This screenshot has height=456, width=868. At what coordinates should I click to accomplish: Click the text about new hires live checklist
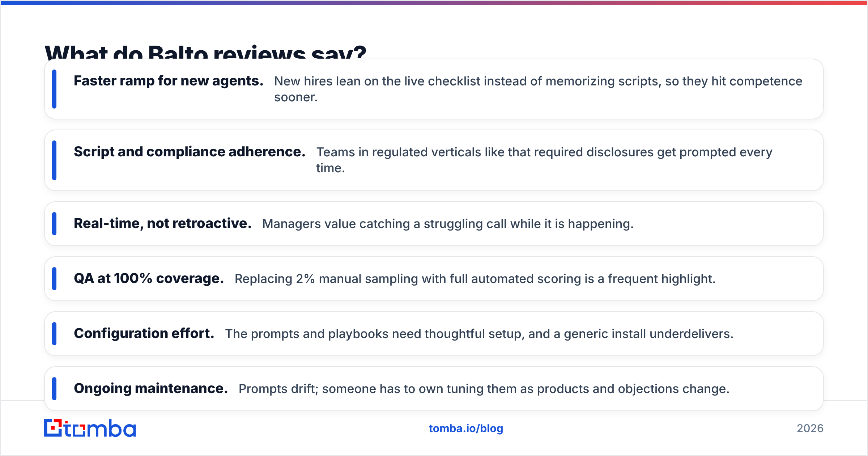538,89
